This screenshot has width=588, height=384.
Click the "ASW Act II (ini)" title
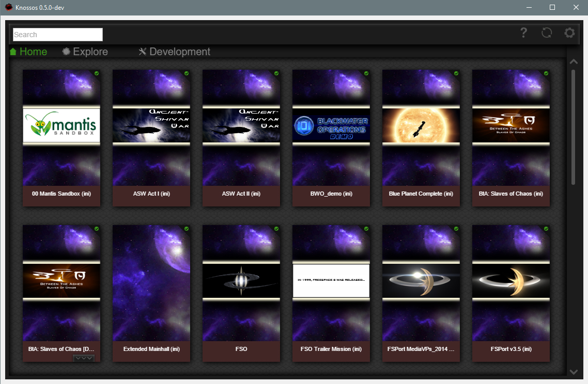coord(241,194)
